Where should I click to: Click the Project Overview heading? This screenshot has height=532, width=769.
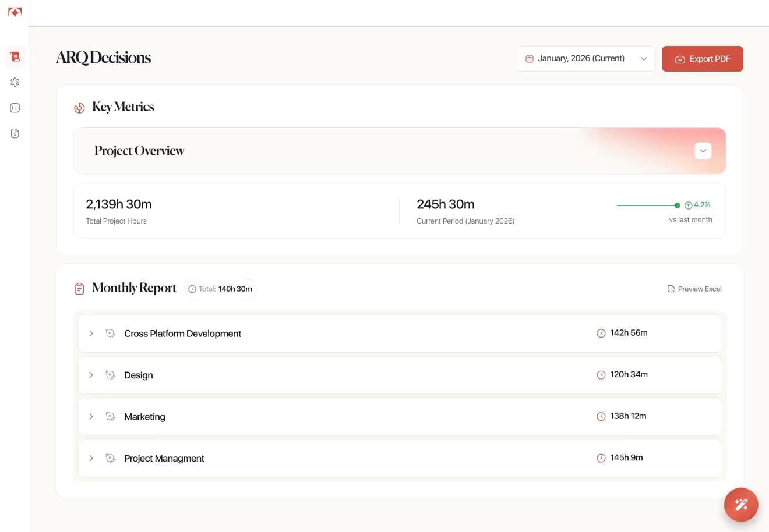[139, 151]
